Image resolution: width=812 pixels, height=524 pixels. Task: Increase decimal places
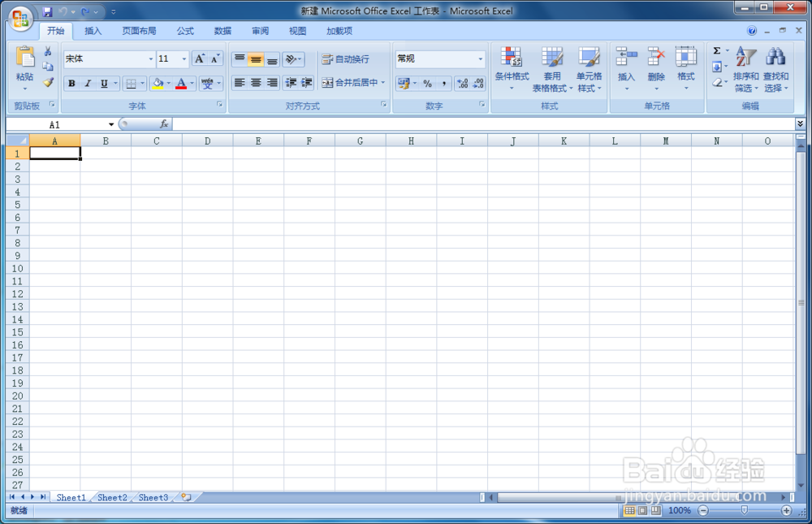[463, 83]
